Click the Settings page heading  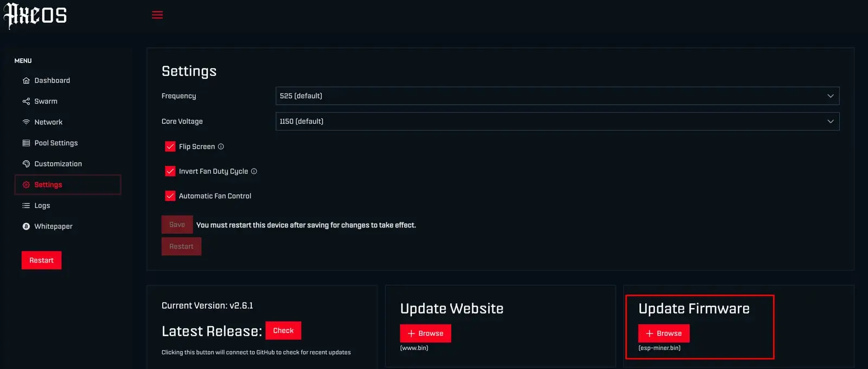tap(189, 71)
